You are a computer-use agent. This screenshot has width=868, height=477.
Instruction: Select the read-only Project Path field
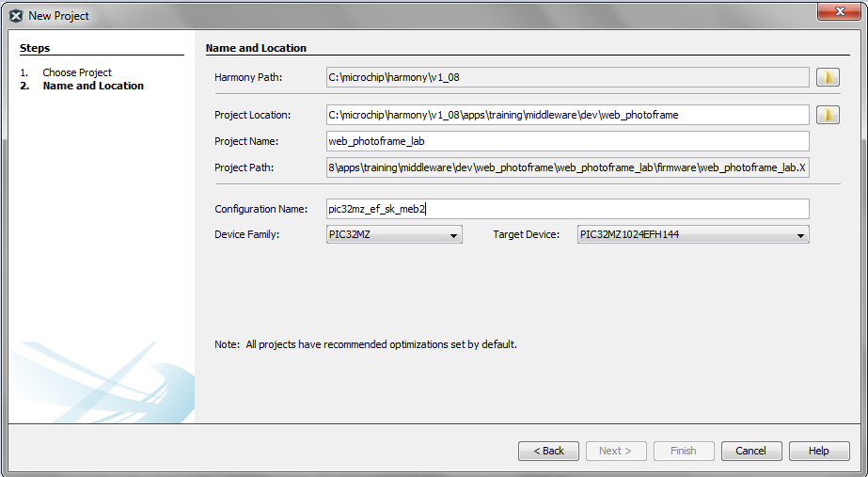pyautogui.click(x=566, y=167)
